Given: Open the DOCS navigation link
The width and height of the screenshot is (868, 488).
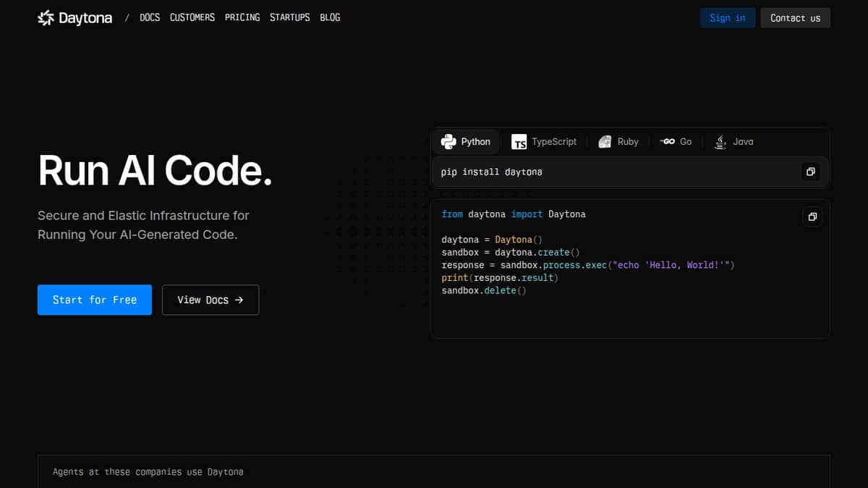Looking at the screenshot, I should [x=150, y=17].
